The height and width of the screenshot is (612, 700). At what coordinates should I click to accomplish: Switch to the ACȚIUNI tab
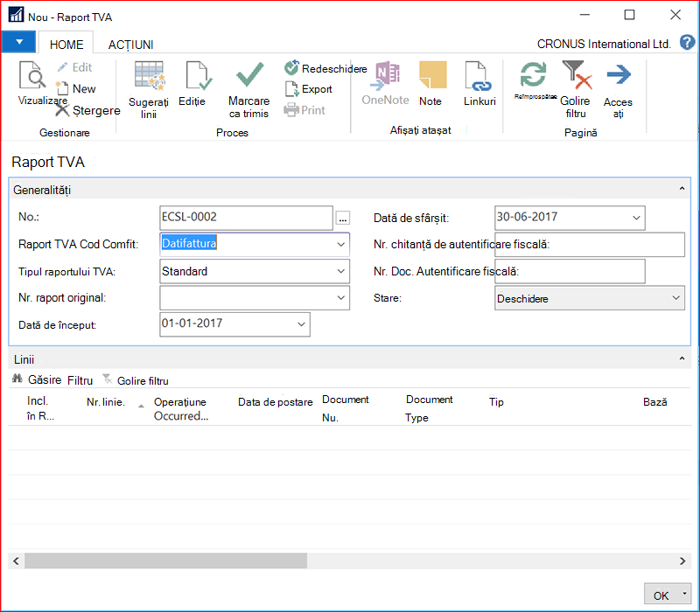(130, 45)
